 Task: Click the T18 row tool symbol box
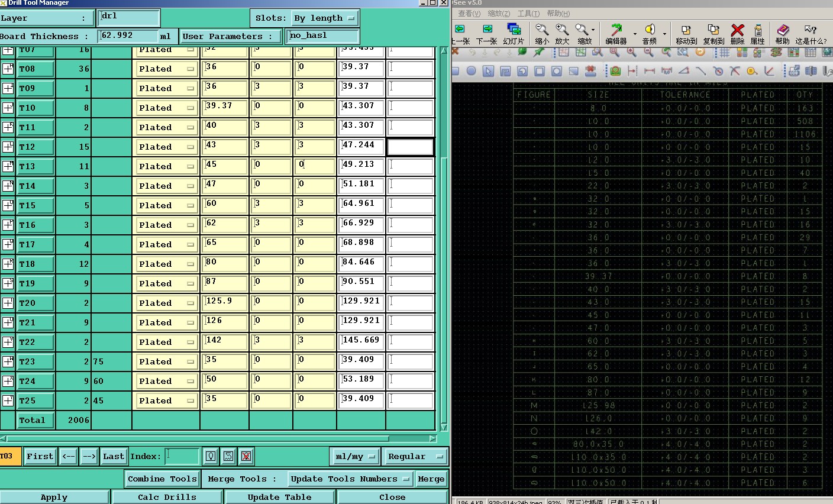pyautogui.click(x=8, y=264)
